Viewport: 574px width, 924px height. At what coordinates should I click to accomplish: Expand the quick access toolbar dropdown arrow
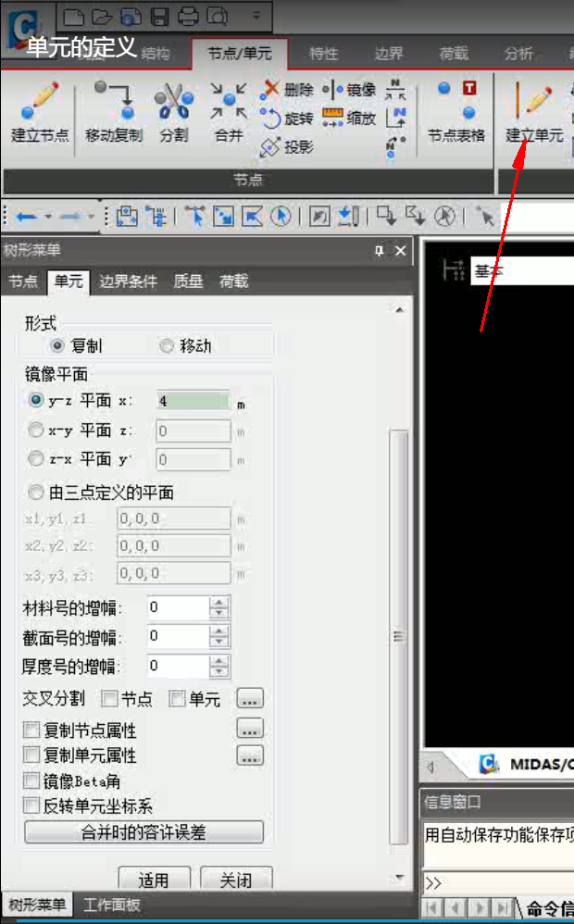tap(256, 16)
